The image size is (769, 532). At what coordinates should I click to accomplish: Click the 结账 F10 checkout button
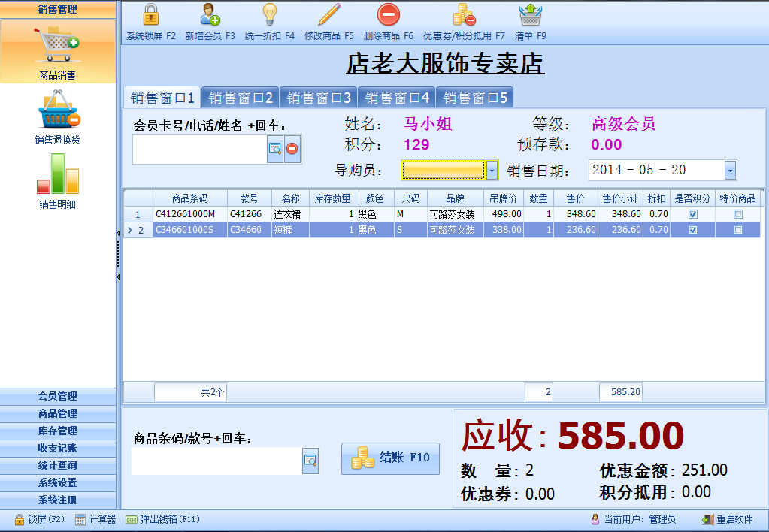pyautogui.click(x=390, y=458)
